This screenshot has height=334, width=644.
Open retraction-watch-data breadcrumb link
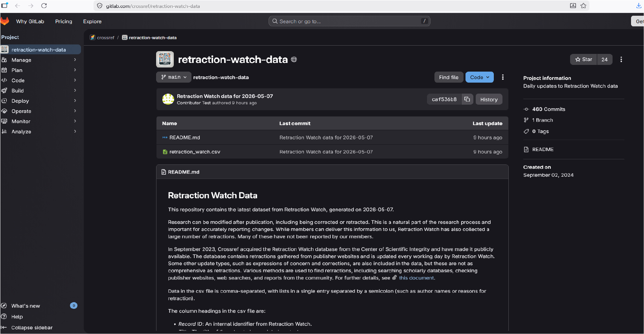(x=153, y=38)
